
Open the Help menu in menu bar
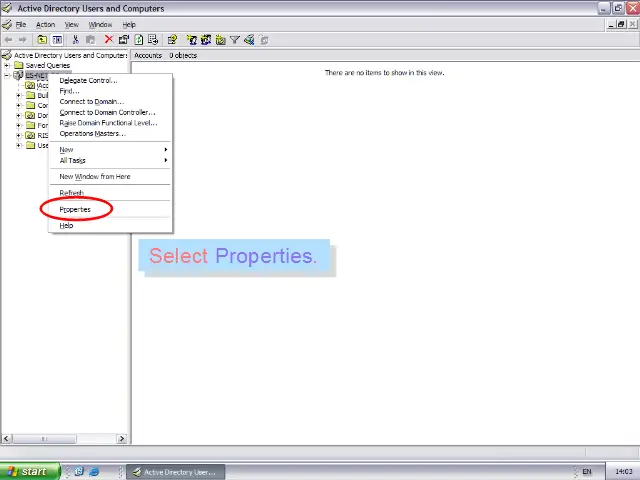129,24
